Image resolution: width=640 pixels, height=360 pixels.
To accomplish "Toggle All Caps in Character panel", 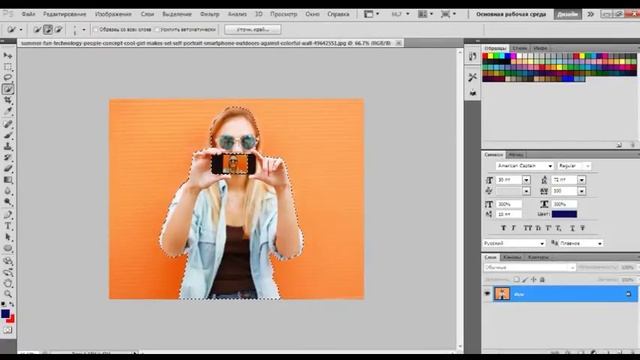I will 528,228.
